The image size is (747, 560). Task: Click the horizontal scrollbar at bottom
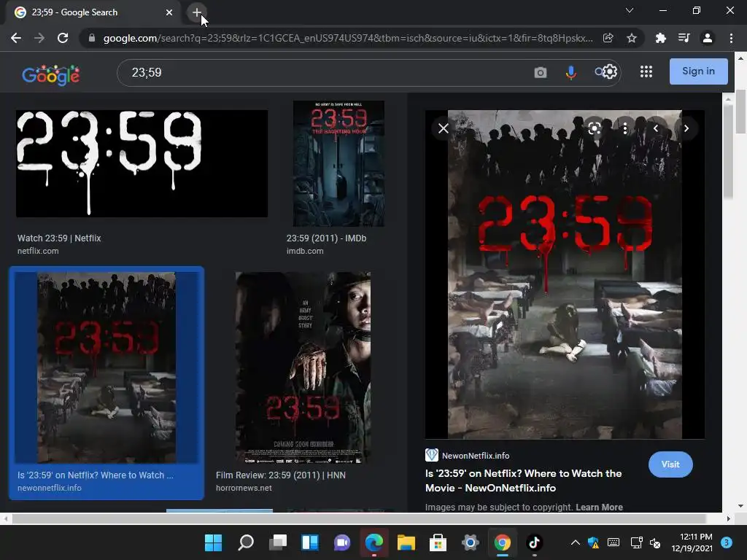click(x=358, y=518)
